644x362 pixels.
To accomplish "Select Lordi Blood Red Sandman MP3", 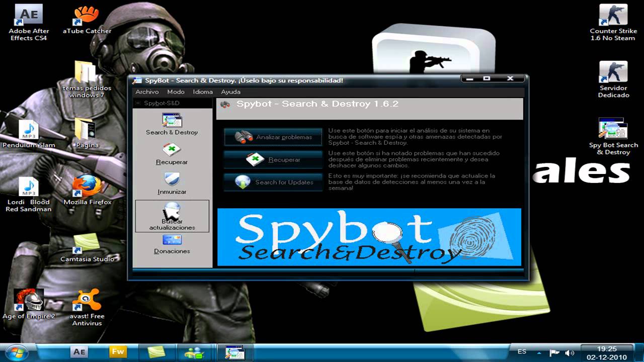I will pyautogui.click(x=29, y=194).
